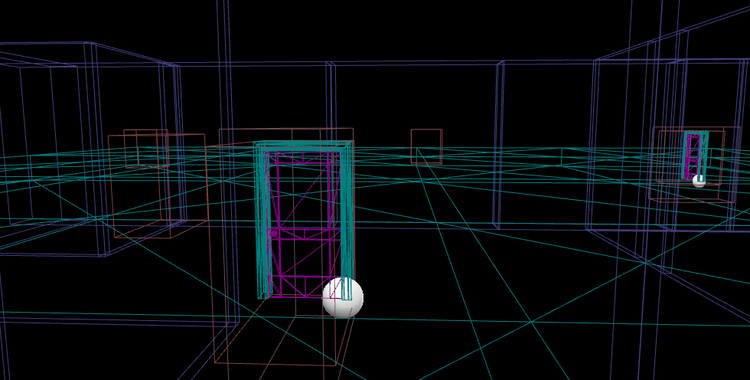Click the small orange cube in the upper left
Screen dimensions: 750x380
[146, 148]
